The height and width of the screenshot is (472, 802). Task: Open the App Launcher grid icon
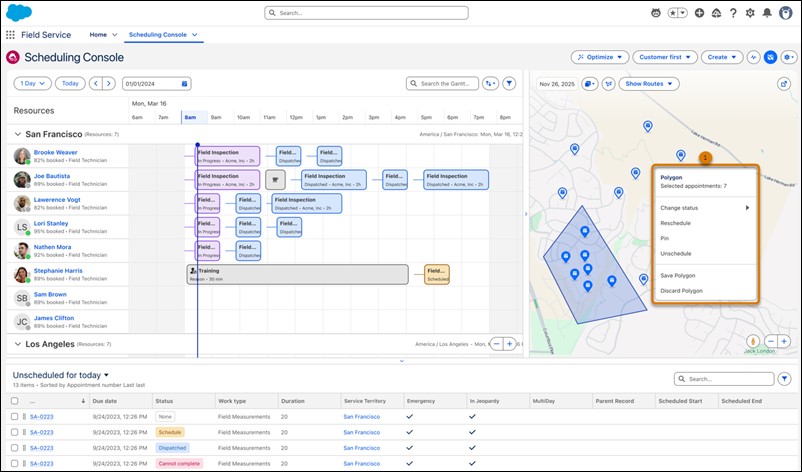tap(10, 35)
